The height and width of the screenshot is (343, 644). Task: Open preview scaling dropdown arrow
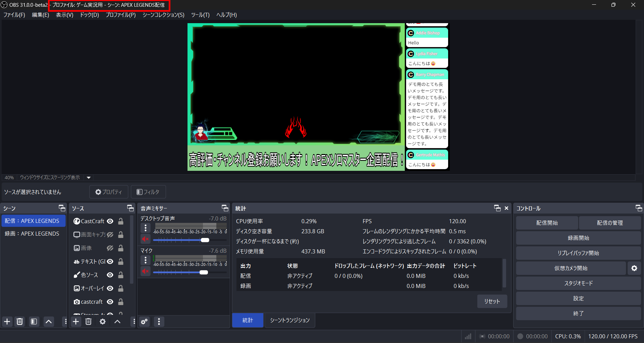(89, 178)
